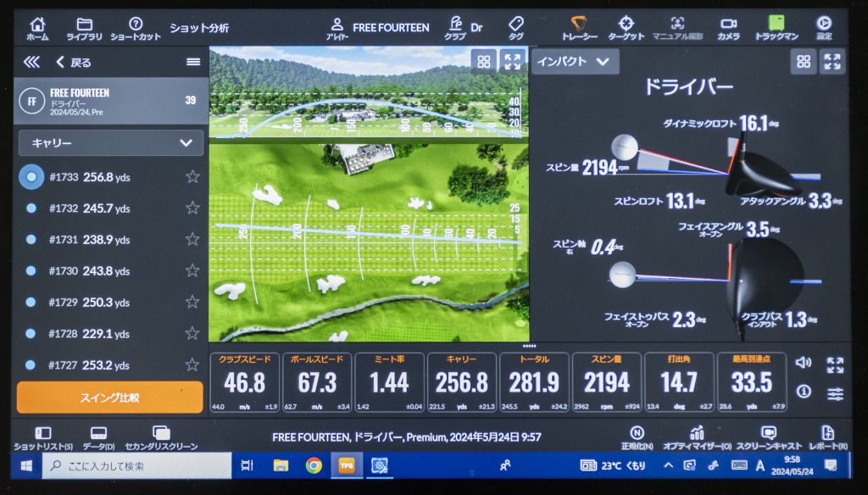This screenshot has width=868, height=495.
Task: Toggle the Tracer (トレーシー) icon
Action: (579, 28)
